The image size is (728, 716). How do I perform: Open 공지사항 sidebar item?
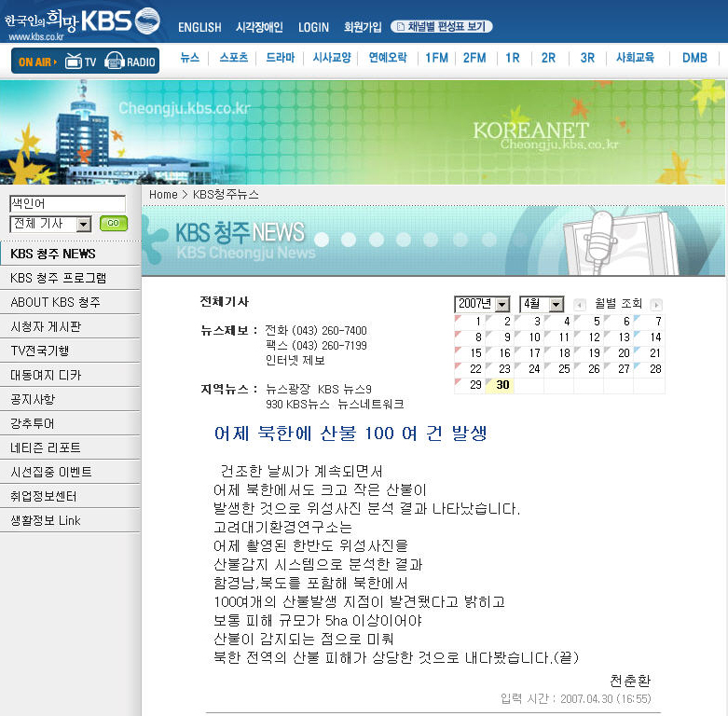tap(70, 399)
